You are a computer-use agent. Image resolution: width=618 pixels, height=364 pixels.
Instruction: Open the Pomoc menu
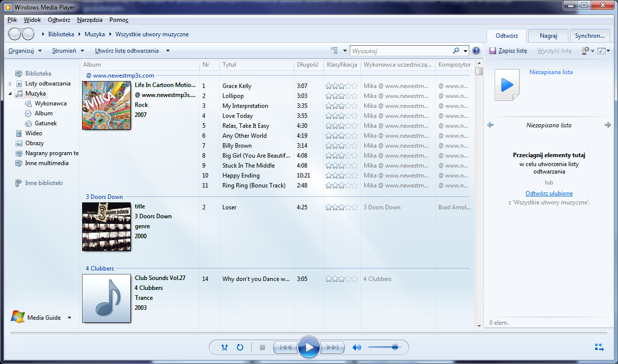(x=119, y=20)
